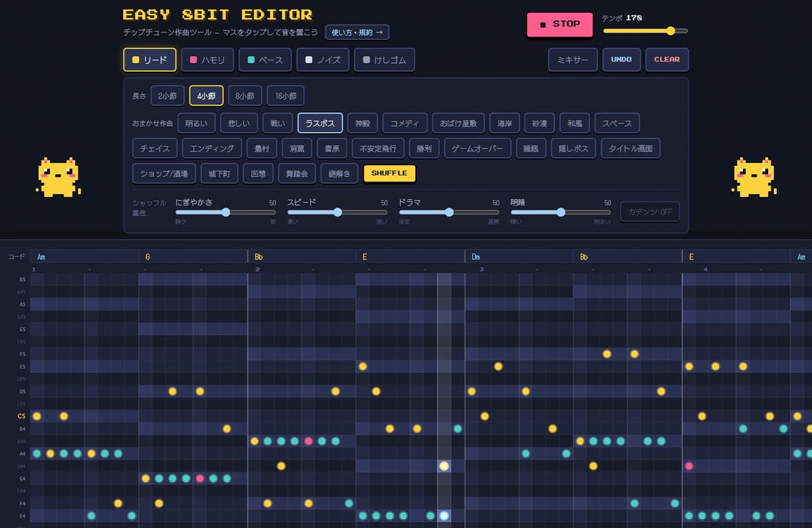Apply the 不安定飛行 preset
This screenshot has width=812, height=528.
point(378,148)
